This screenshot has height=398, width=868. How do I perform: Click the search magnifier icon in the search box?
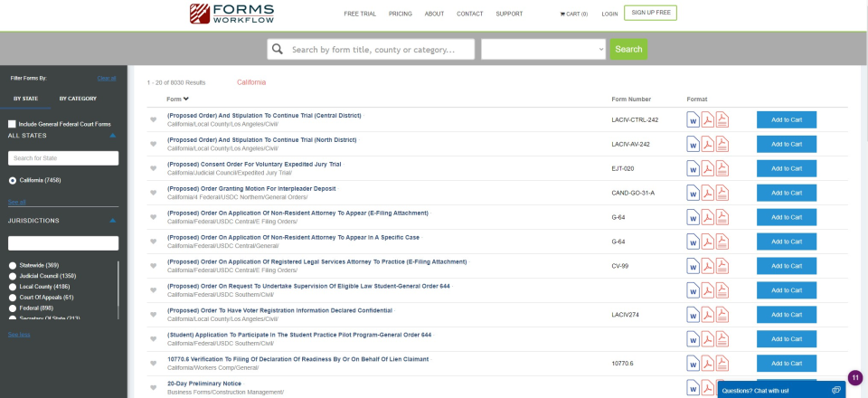pyautogui.click(x=278, y=49)
